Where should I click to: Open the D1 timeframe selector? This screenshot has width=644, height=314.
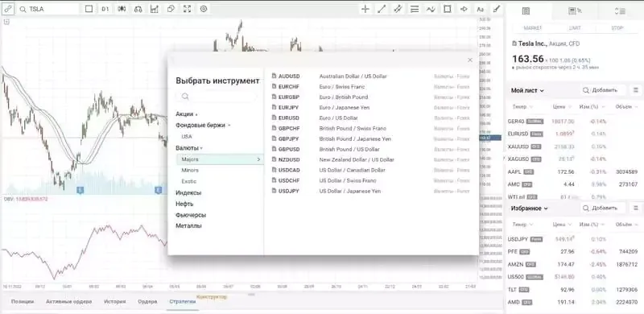click(x=105, y=9)
